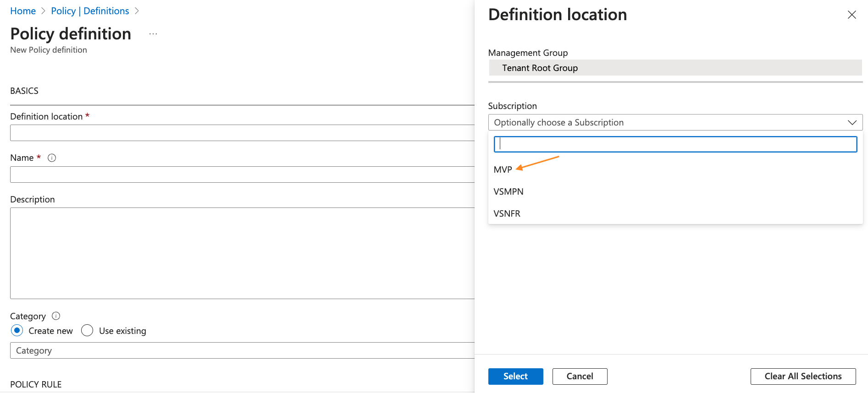The height and width of the screenshot is (393, 868).
Task: Click the Name field info icon
Action: pyautogui.click(x=52, y=158)
